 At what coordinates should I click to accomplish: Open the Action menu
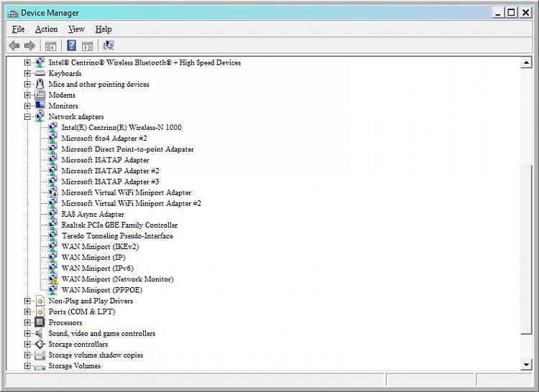pos(47,29)
